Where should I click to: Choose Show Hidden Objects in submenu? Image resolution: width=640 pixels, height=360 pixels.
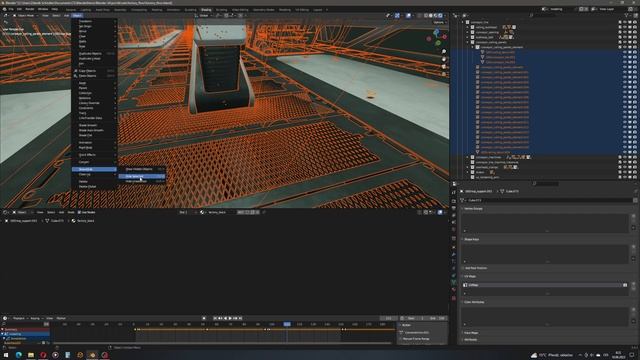coord(142,169)
